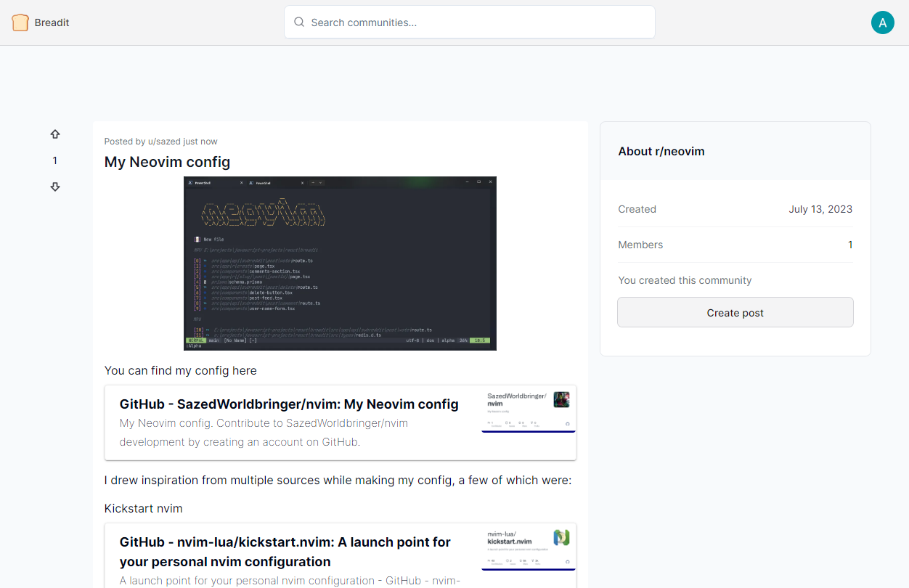Viewport: 909px width, 588px height.
Task: Click the About r/neovim heading
Action: (661, 151)
